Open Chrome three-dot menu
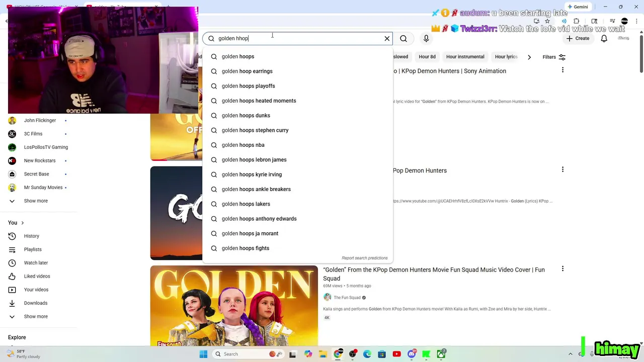Viewport: 644px width, 362px height. 636,21
